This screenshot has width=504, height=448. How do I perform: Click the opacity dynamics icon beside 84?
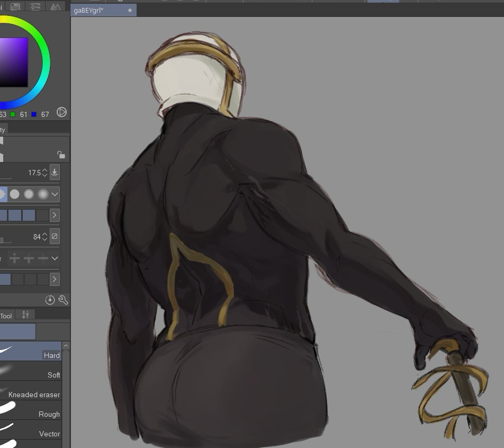coord(55,236)
